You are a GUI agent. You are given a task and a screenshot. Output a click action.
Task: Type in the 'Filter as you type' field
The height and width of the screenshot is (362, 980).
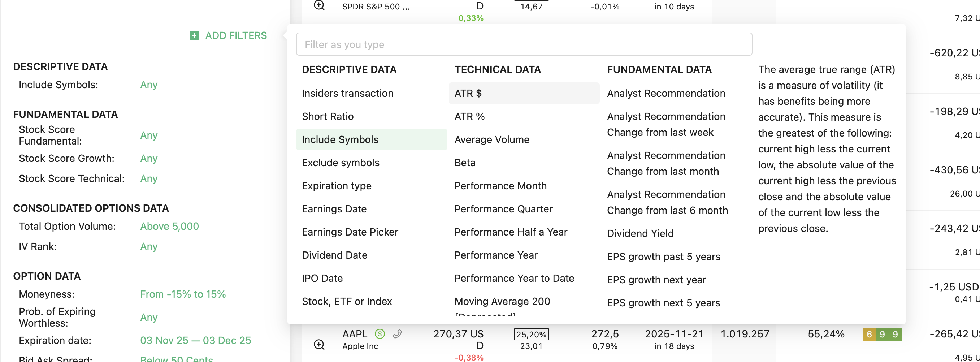(x=524, y=44)
